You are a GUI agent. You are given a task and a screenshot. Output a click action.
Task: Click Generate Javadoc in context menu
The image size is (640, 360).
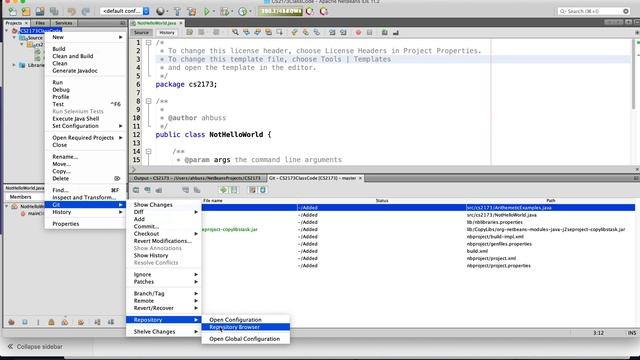click(x=75, y=71)
